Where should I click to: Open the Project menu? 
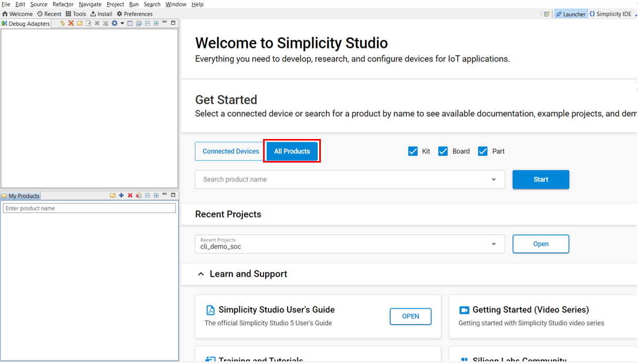(x=115, y=4)
